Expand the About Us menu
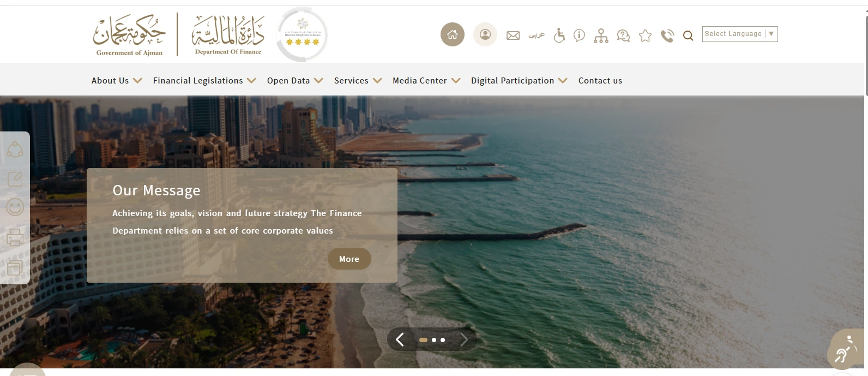Screen dimensions: 868x376 pyautogui.click(x=117, y=80)
